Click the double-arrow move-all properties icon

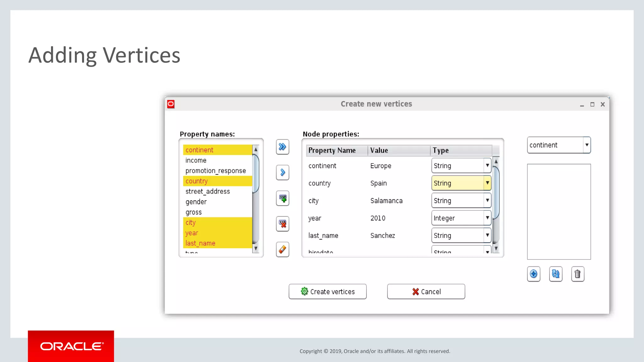point(282,147)
